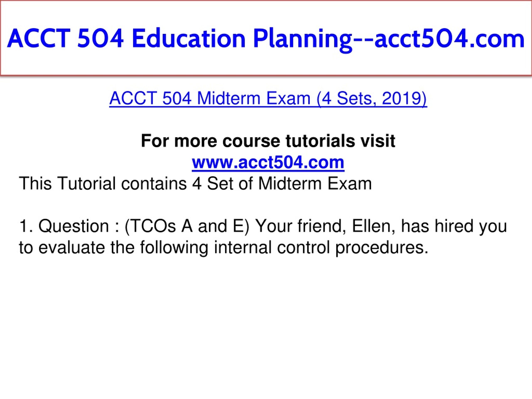This screenshot has height=399, width=532.
Task: Click the empty white area below the question
Action: [x=266, y=327]
